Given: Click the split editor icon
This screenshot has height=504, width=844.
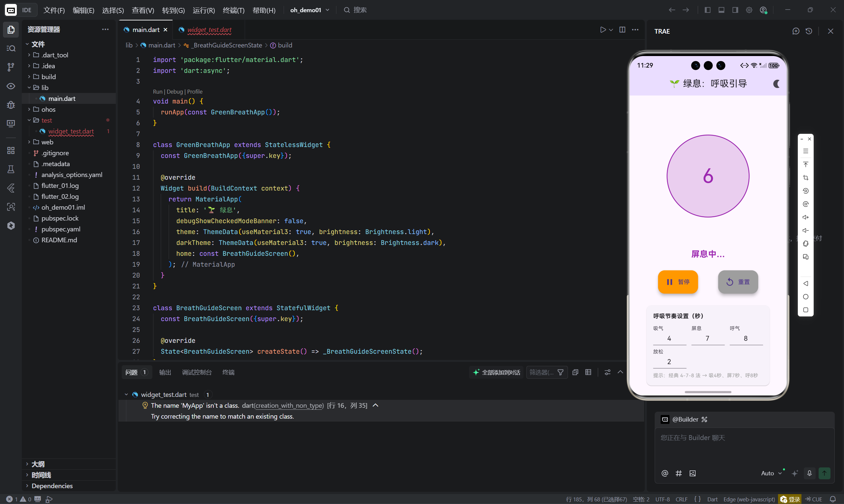Looking at the screenshot, I should pyautogui.click(x=622, y=30).
